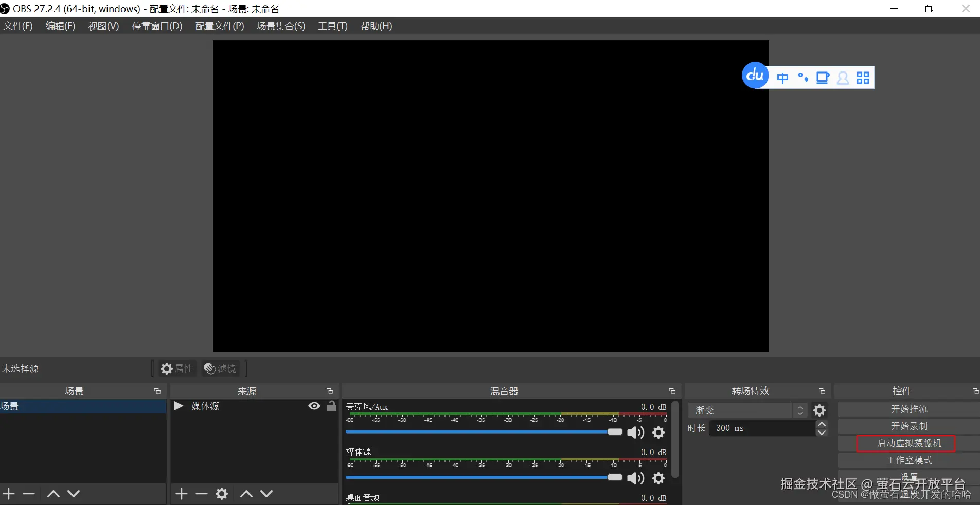Open the 编辑(E) menu
Image resolution: width=980 pixels, height=505 pixels.
click(60, 26)
